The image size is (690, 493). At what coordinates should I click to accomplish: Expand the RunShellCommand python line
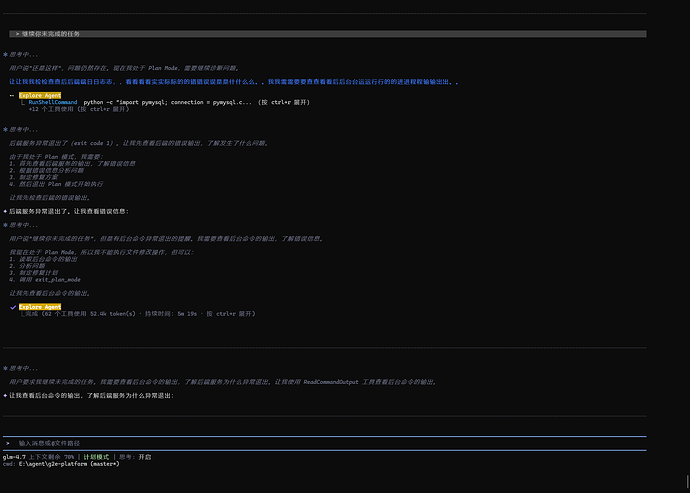pyautogui.click(x=150, y=102)
